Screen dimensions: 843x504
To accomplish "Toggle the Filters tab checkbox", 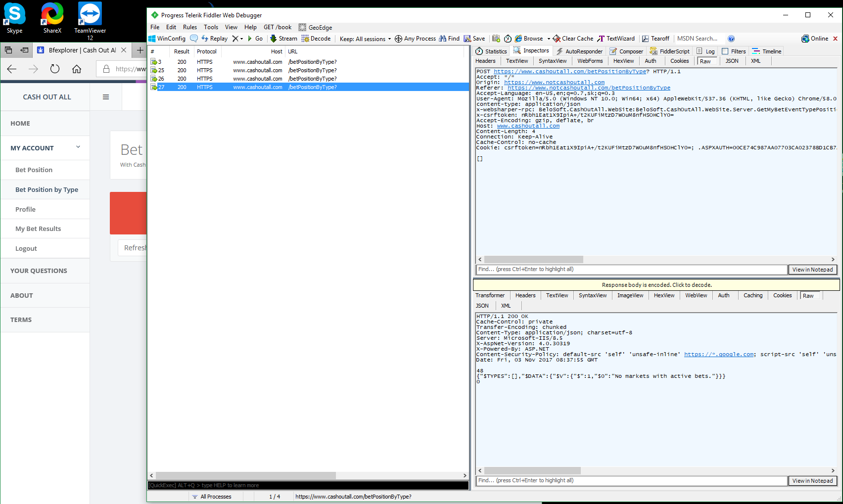I will pos(725,51).
